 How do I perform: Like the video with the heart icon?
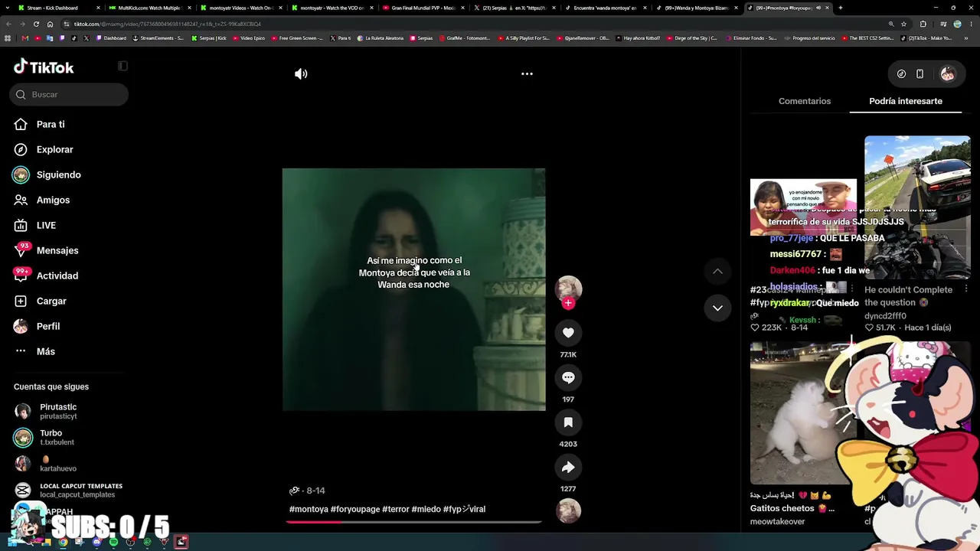(x=568, y=333)
